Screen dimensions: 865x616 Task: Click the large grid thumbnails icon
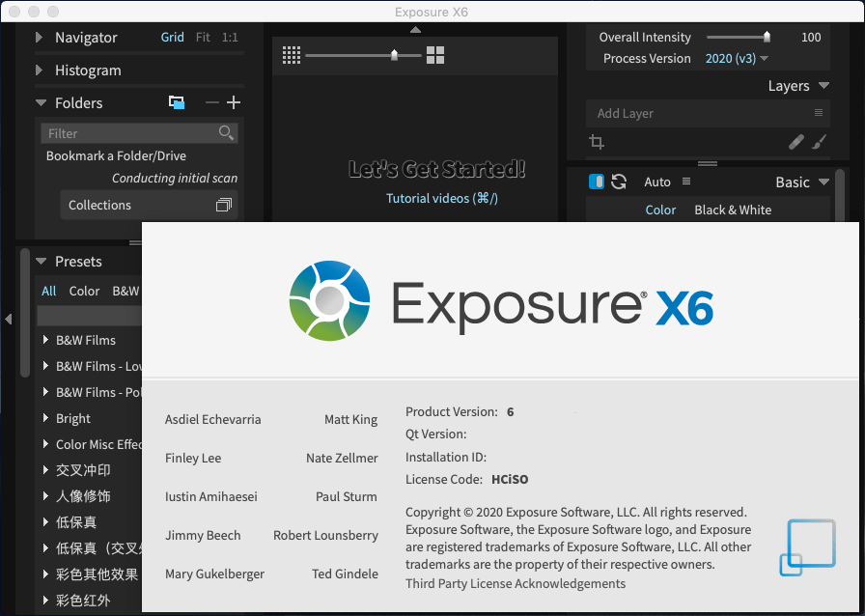[x=435, y=55]
